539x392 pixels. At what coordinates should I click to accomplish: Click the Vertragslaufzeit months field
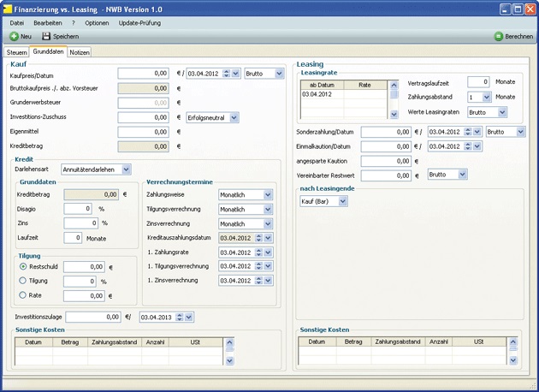click(478, 82)
